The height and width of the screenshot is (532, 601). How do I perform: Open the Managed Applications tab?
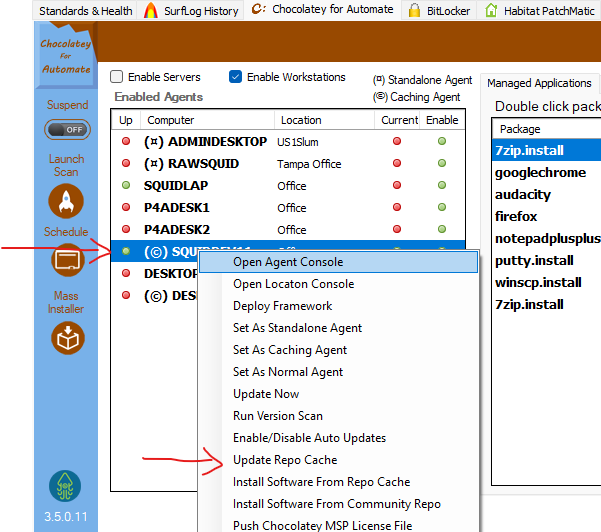click(539, 83)
